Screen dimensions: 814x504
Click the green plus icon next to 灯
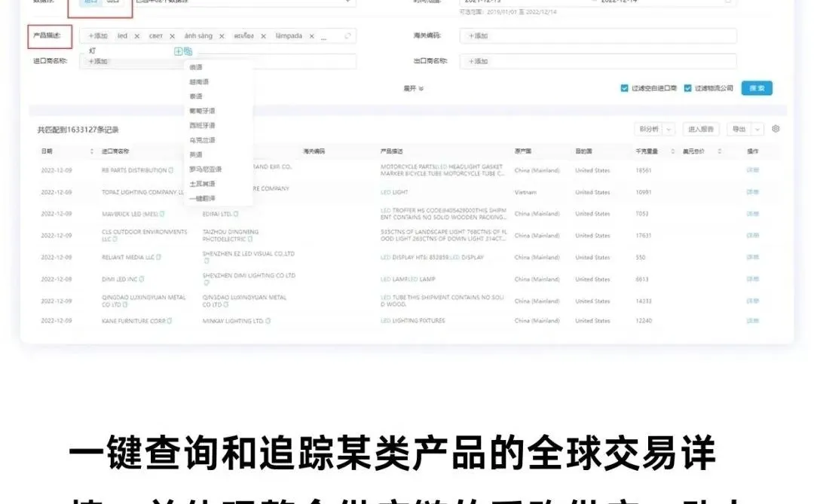(178, 50)
